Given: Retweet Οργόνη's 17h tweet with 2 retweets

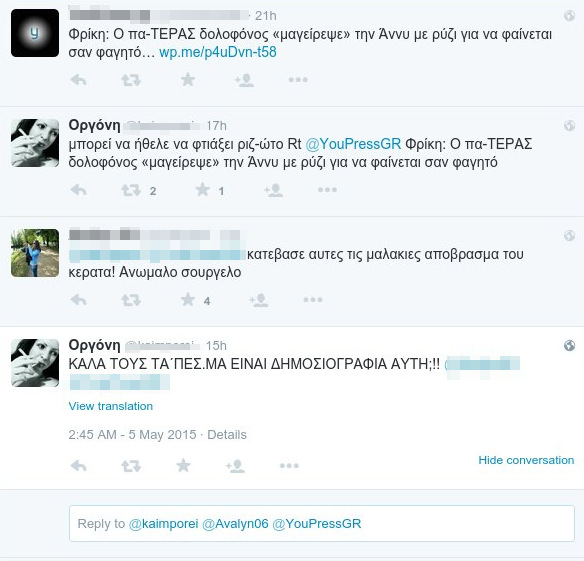Looking at the screenshot, I should click(x=131, y=190).
